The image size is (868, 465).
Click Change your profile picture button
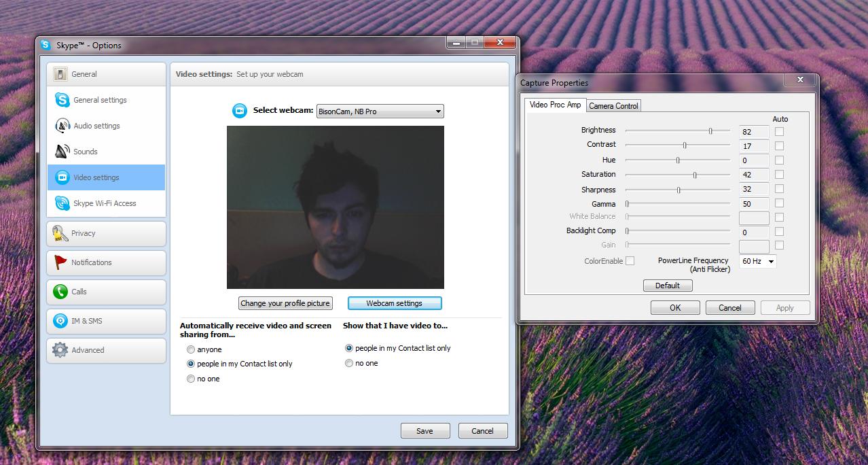[x=285, y=303]
